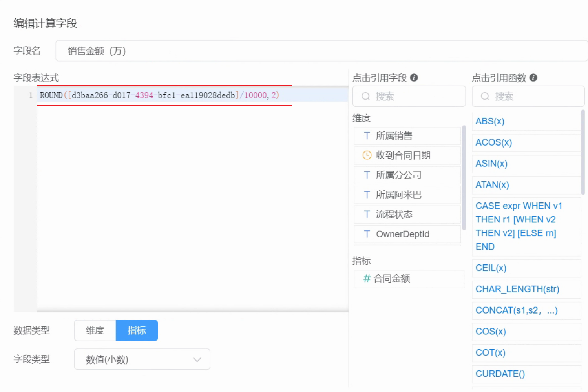Click the chevron arrow of the 字段类型 dropdown
This screenshot has width=588, height=392.
[x=197, y=359]
